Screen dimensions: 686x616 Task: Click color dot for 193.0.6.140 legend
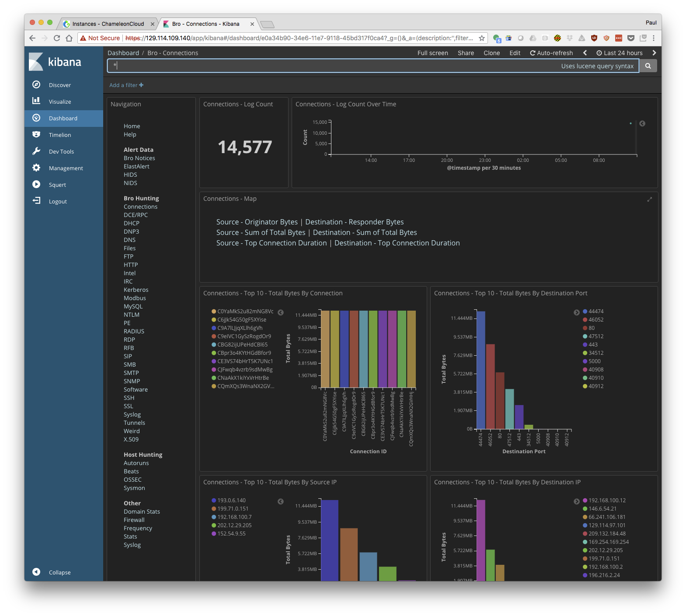[214, 500]
